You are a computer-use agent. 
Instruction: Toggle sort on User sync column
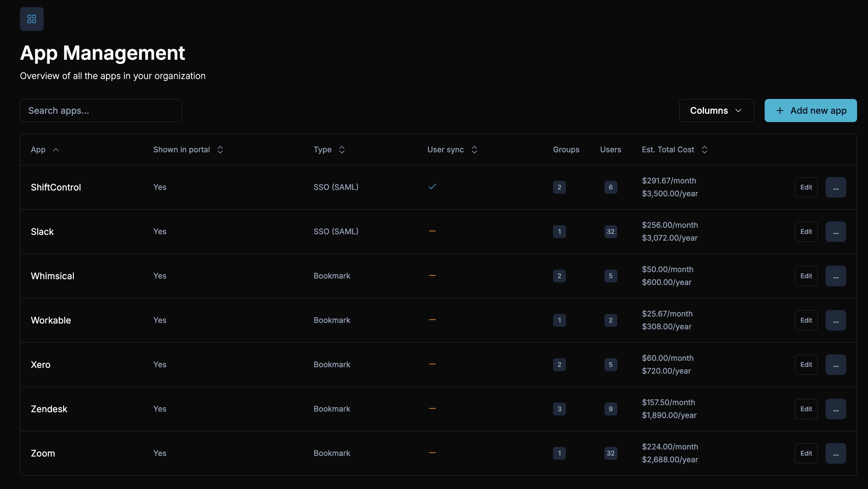[x=474, y=150]
